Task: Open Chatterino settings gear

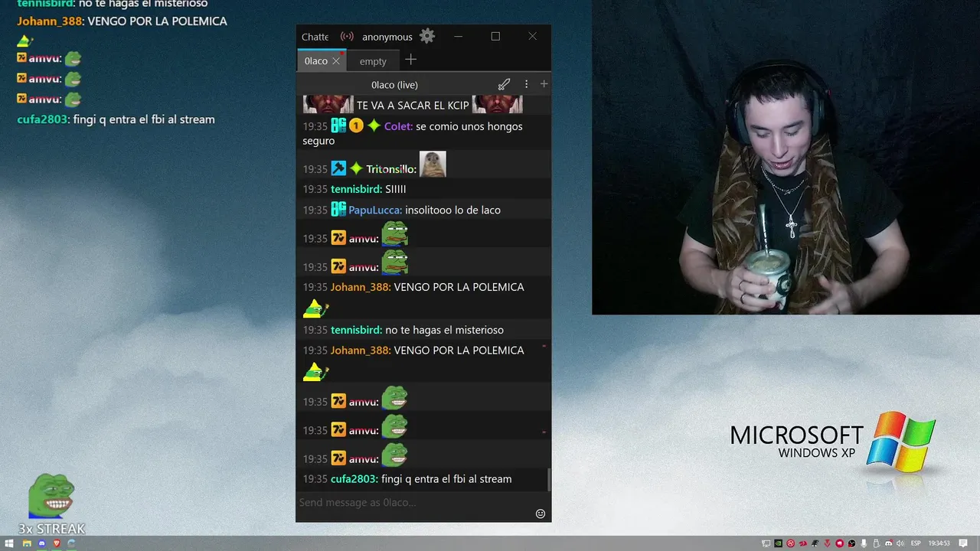Action: coord(427,36)
